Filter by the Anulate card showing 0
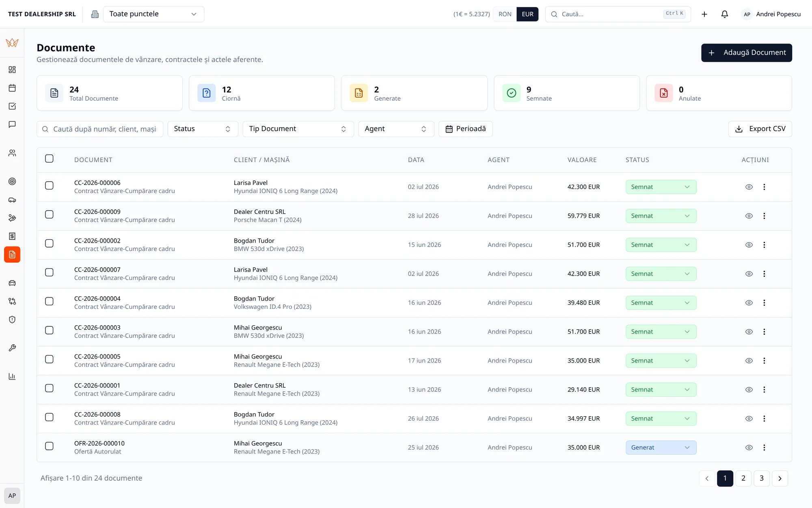This screenshot has width=812, height=508. [719, 93]
